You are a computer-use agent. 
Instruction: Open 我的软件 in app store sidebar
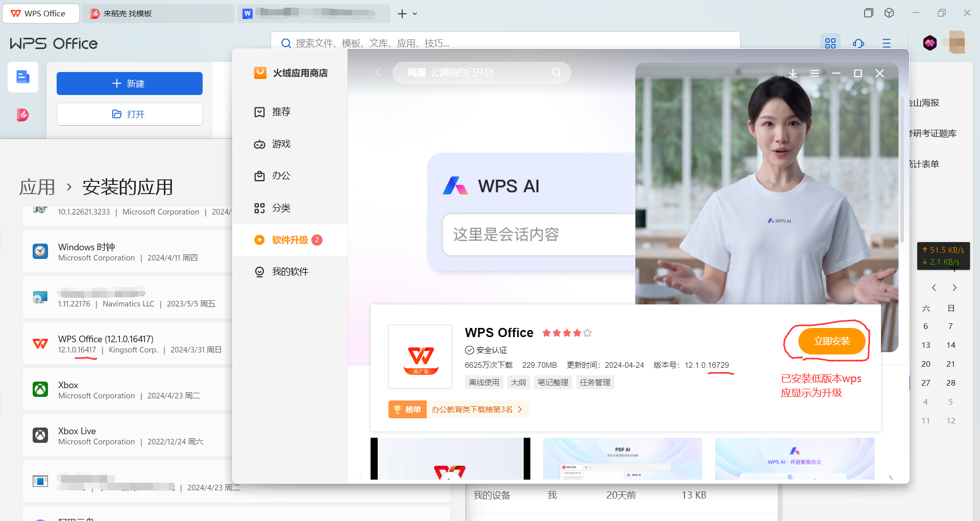(290, 272)
